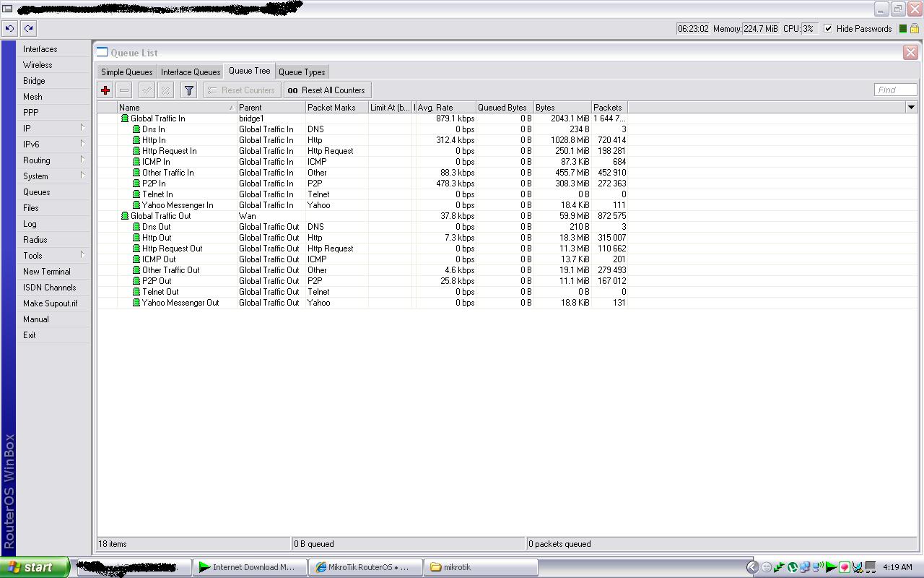
Task: Open New Terminal from the sidebar menu
Action: click(x=46, y=271)
